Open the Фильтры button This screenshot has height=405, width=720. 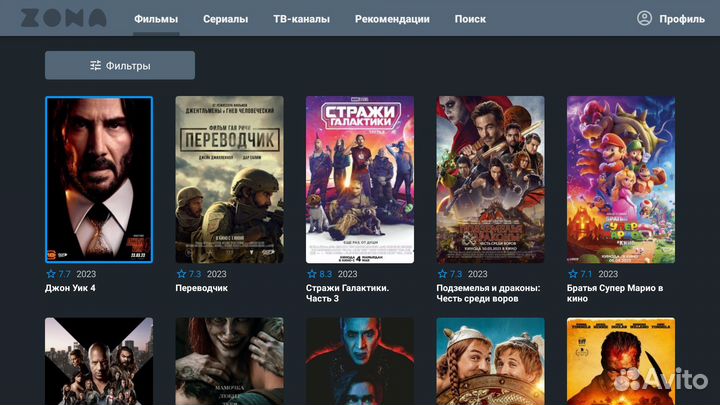120,65
